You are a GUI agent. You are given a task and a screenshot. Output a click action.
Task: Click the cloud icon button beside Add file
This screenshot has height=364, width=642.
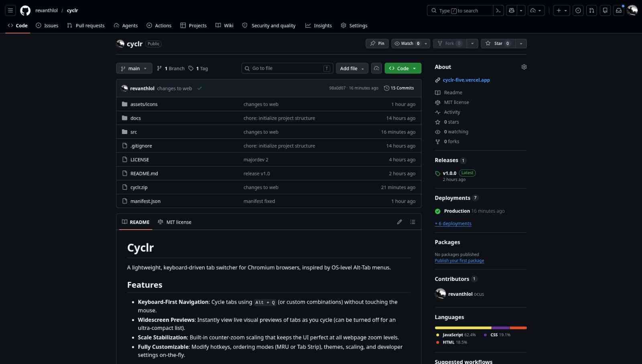tap(376, 68)
